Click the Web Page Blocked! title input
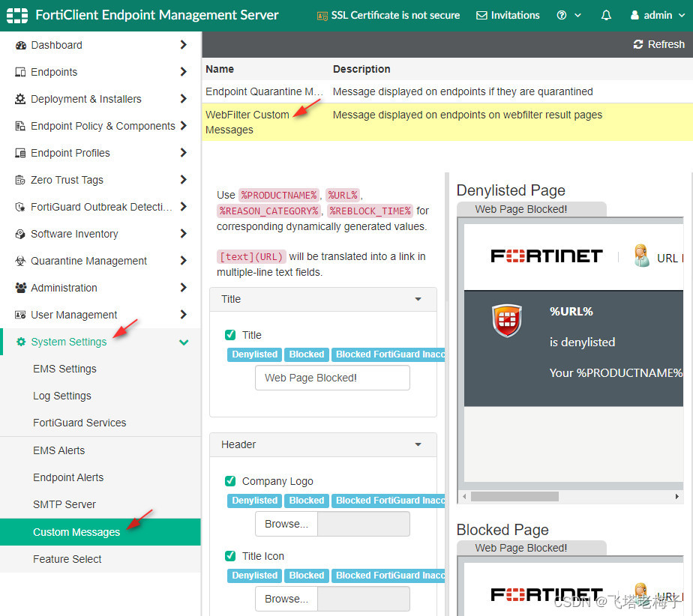 click(x=332, y=378)
